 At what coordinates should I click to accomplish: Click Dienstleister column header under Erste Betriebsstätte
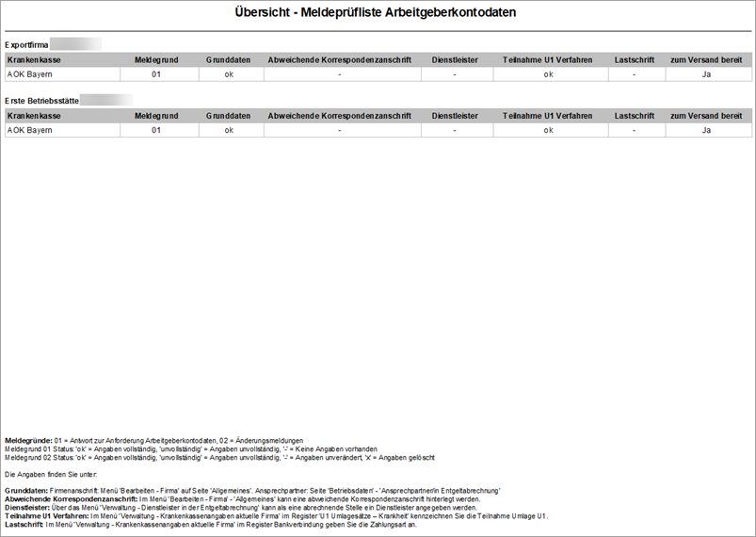tap(454, 116)
